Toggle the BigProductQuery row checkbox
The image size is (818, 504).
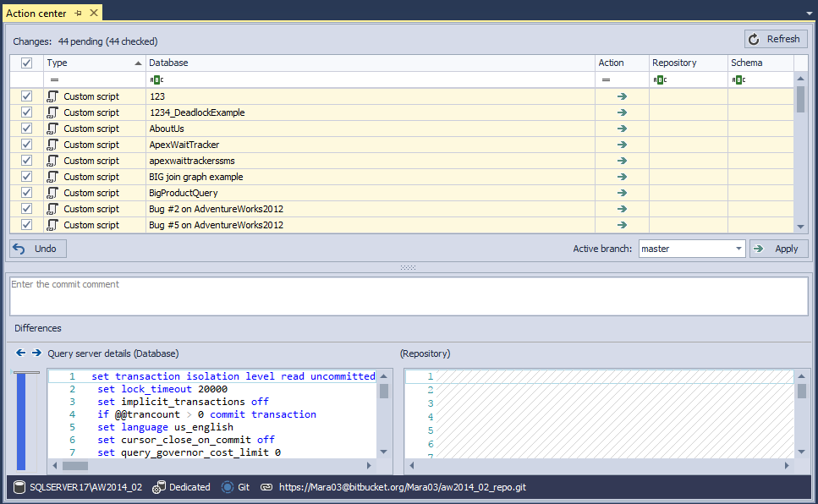click(26, 193)
